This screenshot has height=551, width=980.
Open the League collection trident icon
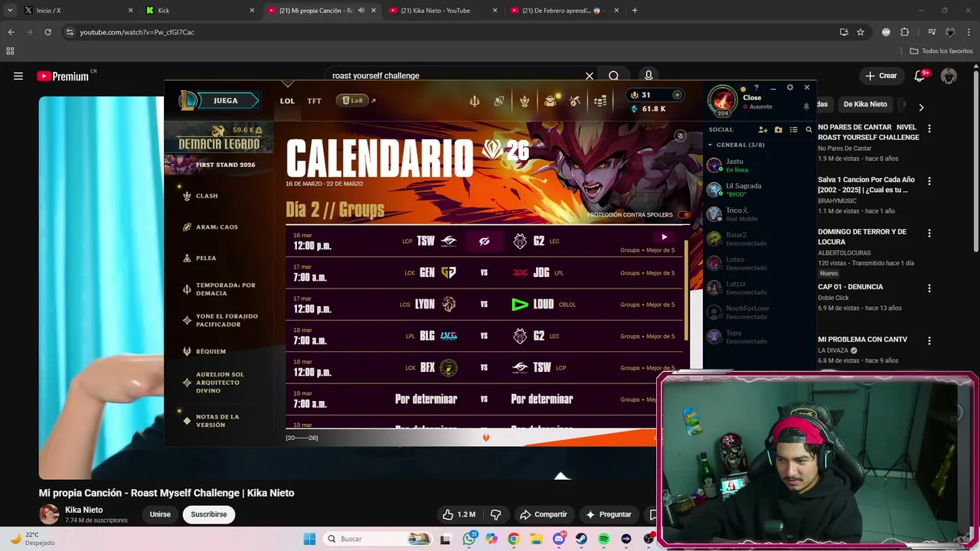(x=475, y=101)
